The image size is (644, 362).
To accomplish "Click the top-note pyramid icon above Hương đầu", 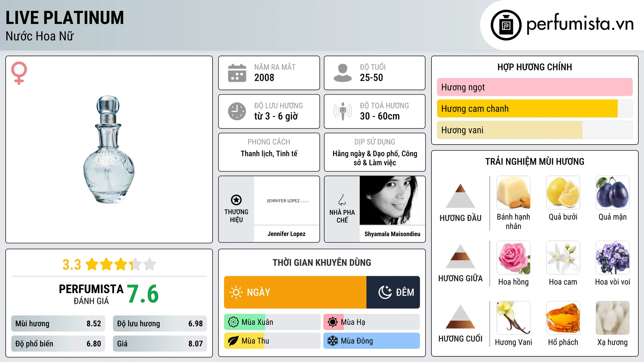I will coord(460,196).
